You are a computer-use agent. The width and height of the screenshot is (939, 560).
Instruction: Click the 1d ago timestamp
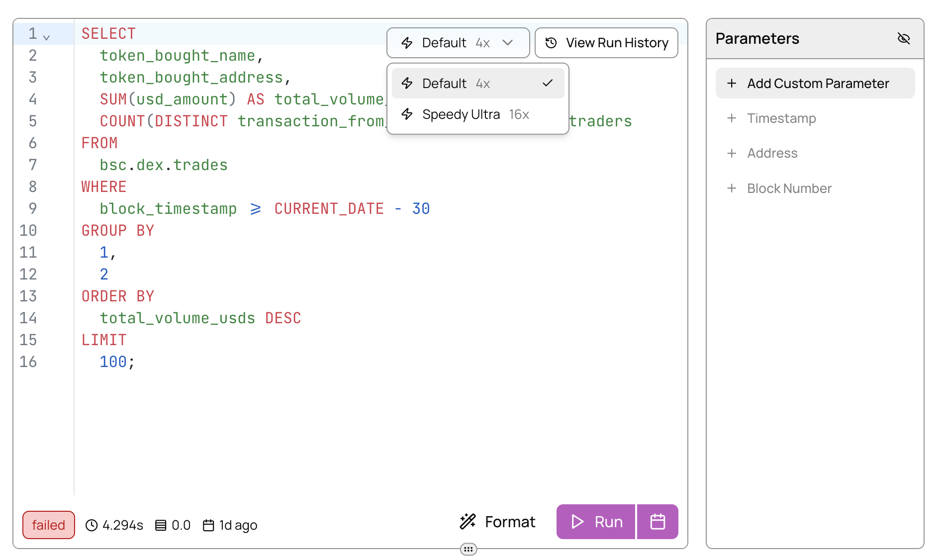tap(238, 525)
